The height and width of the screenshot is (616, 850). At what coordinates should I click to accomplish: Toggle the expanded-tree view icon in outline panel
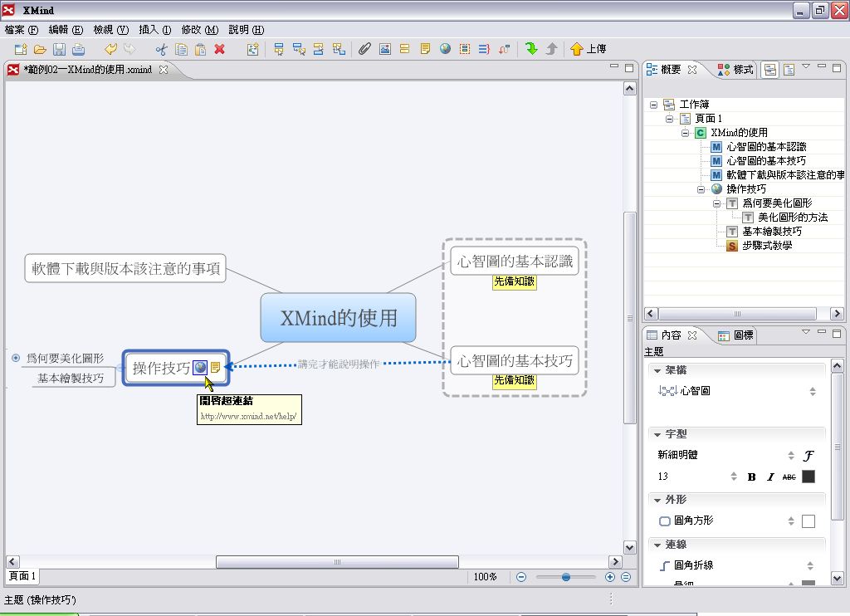click(769, 70)
